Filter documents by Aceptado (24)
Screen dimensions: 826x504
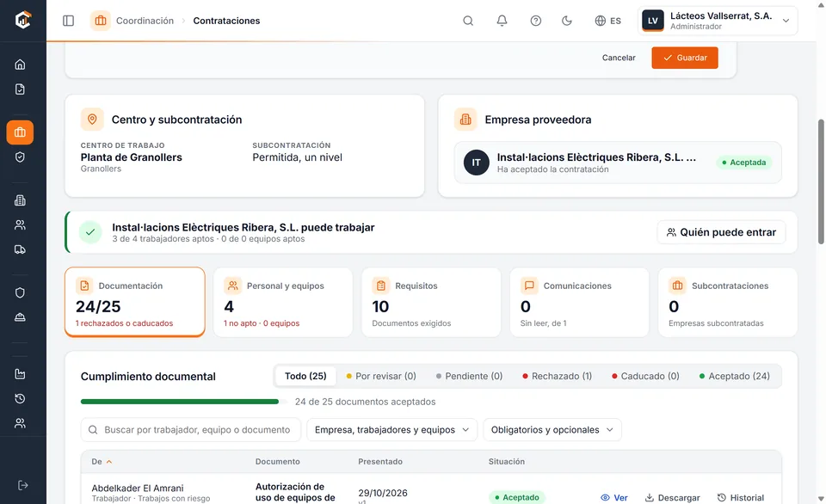(734, 376)
